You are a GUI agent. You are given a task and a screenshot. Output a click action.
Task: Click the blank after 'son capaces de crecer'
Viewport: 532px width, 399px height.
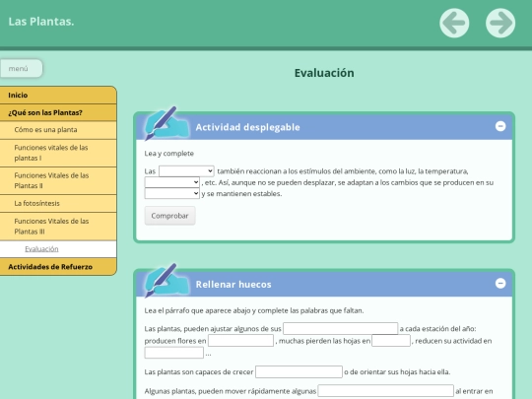click(x=299, y=371)
